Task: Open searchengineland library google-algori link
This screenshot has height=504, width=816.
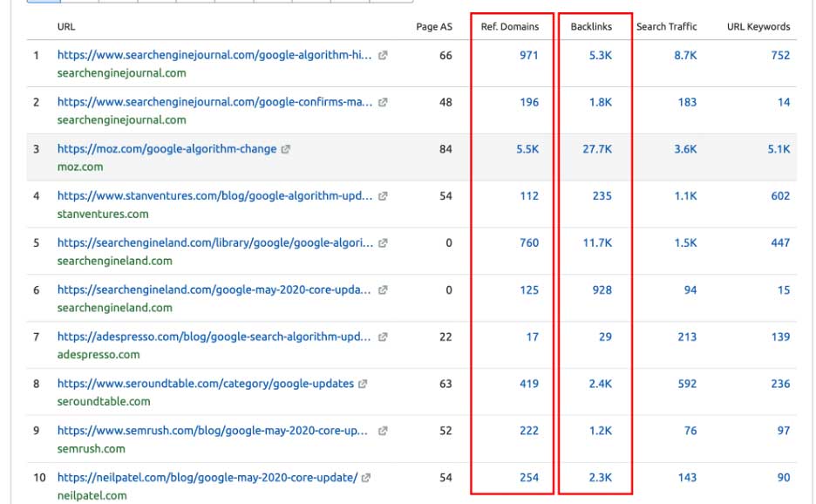Action: pyautogui.click(x=215, y=242)
